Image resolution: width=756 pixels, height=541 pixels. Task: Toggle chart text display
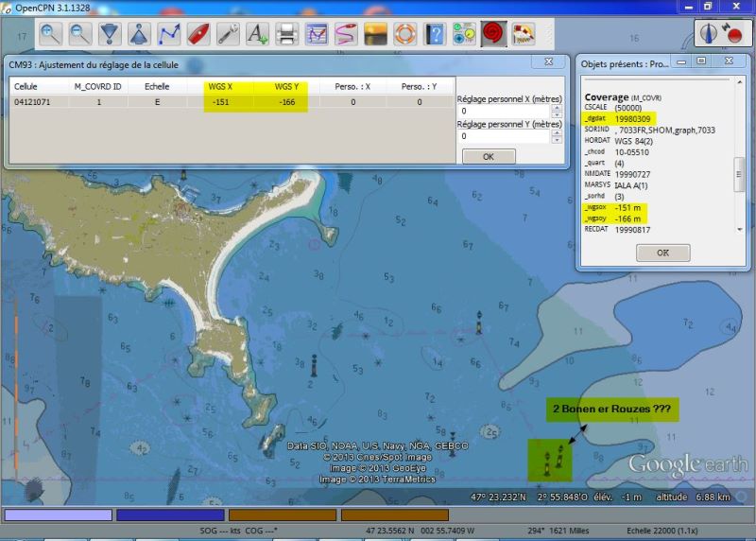point(257,34)
